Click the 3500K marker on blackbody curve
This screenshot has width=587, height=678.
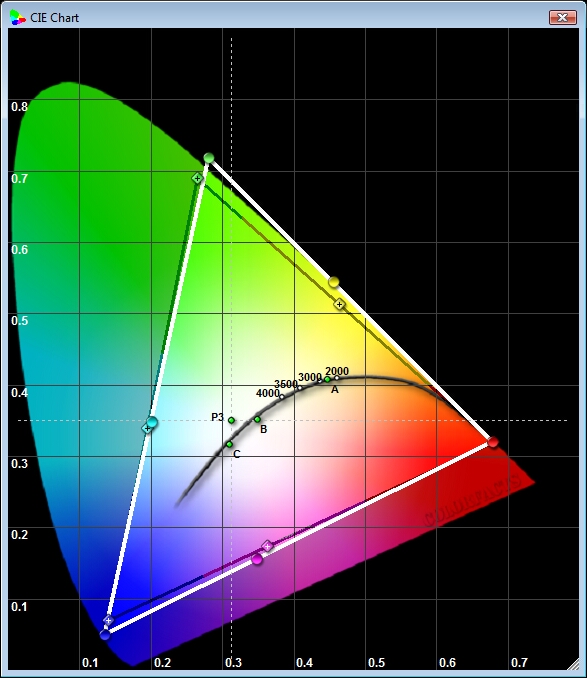(x=300, y=387)
